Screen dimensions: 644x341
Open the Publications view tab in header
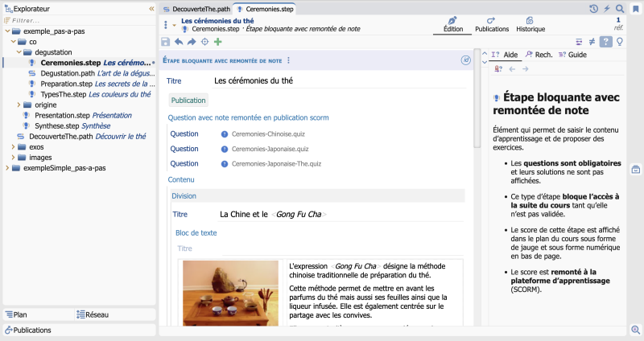[492, 25]
